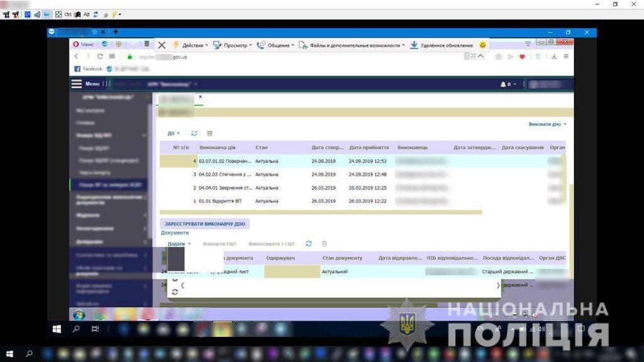This screenshot has height=362, width=644.
Task: Click Удалённое обновление button
Action: tap(442, 45)
